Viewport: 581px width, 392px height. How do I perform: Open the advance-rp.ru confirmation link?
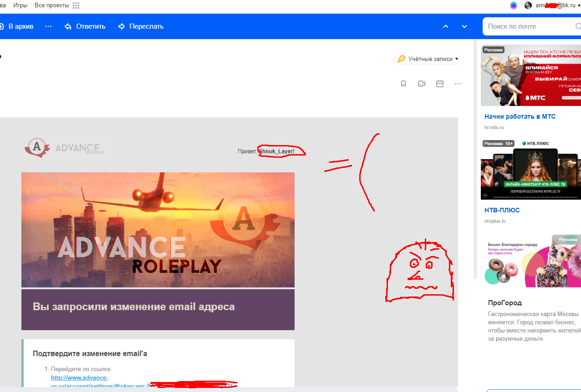(80, 378)
